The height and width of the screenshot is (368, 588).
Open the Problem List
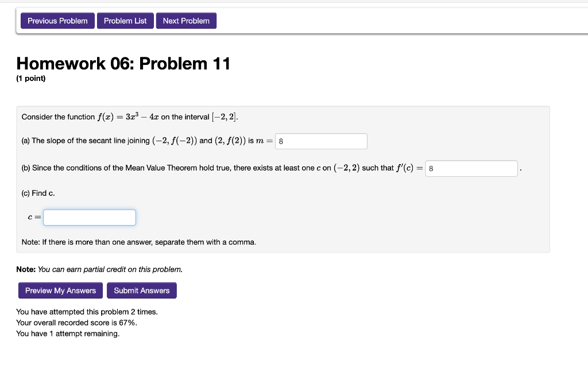(125, 20)
